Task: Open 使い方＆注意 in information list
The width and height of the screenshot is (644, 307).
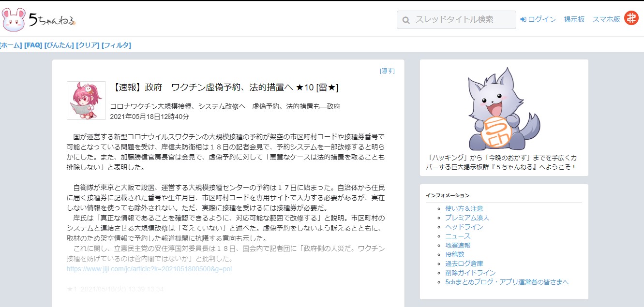Action: pyautogui.click(x=464, y=208)
